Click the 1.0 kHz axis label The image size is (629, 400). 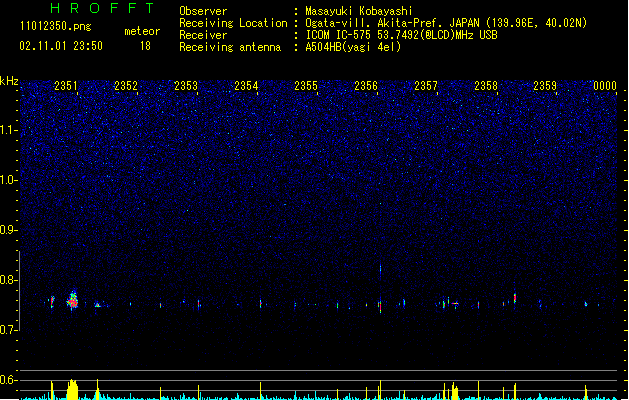tap(9, 180)
